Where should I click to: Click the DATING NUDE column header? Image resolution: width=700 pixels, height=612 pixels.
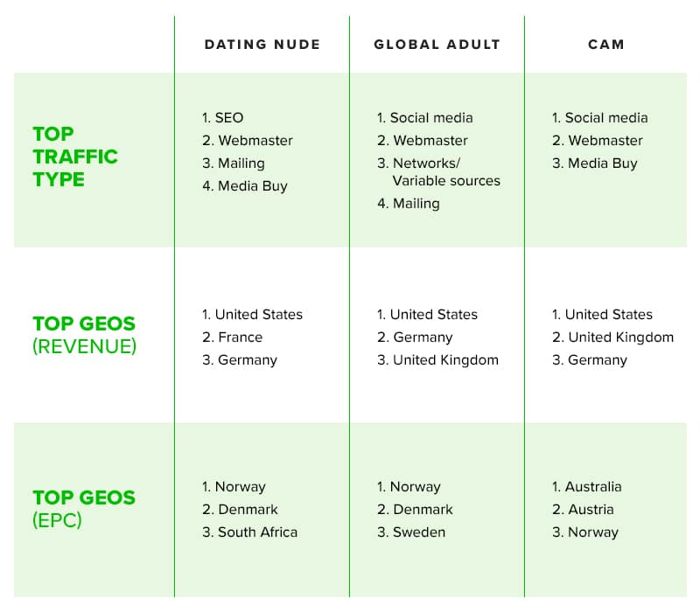pos(262,45)
